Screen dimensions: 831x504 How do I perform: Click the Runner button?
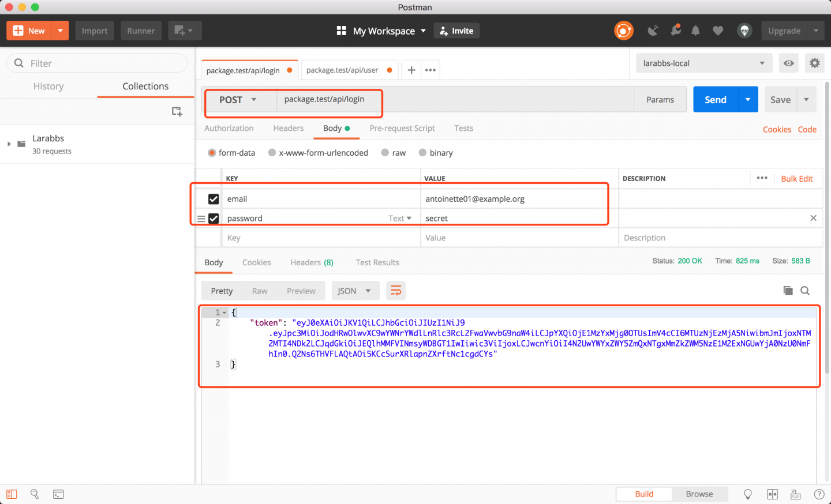click(141, 31)
